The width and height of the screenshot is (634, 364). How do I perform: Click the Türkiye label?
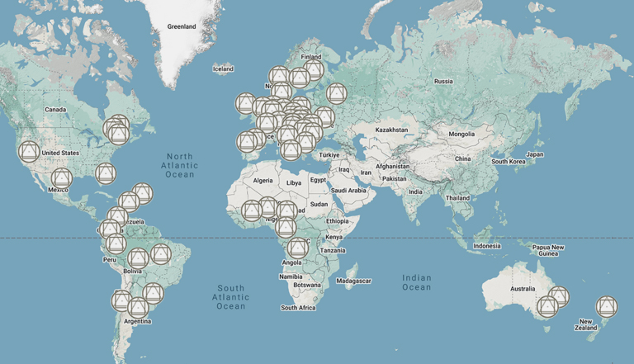329,155
